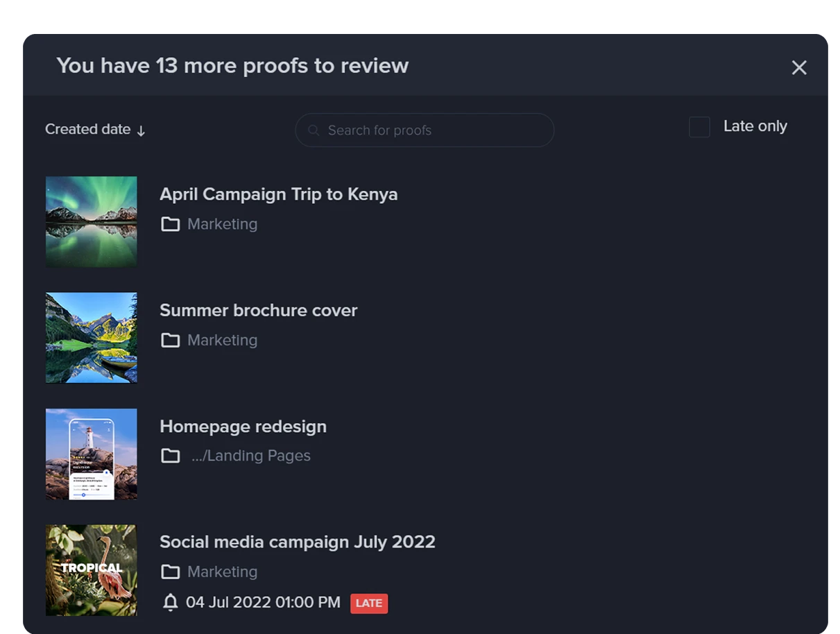Close the proofs to review dialog
The image size is (840, 634).
[799, 67]
